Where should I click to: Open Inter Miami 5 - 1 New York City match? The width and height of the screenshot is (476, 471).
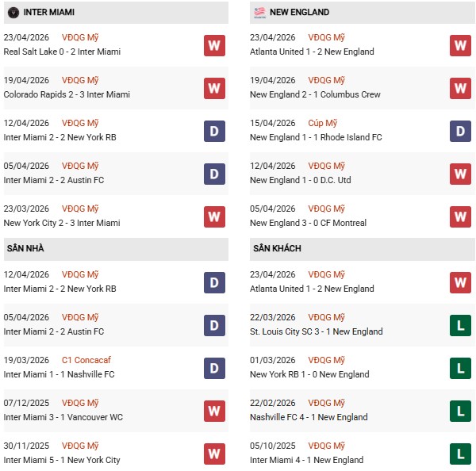(x=62, y=460)
